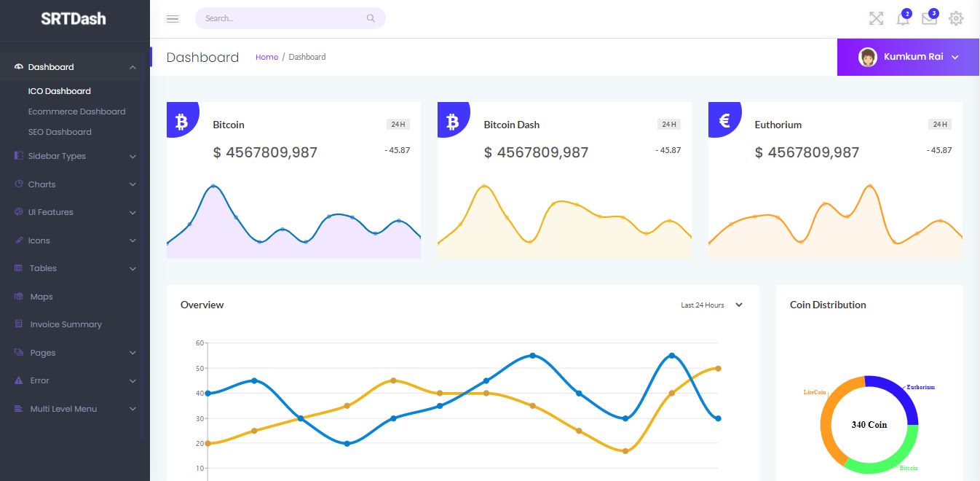Click the Home breadcrumb link
This screenshot has height=481, width=980.
[266, 57]
